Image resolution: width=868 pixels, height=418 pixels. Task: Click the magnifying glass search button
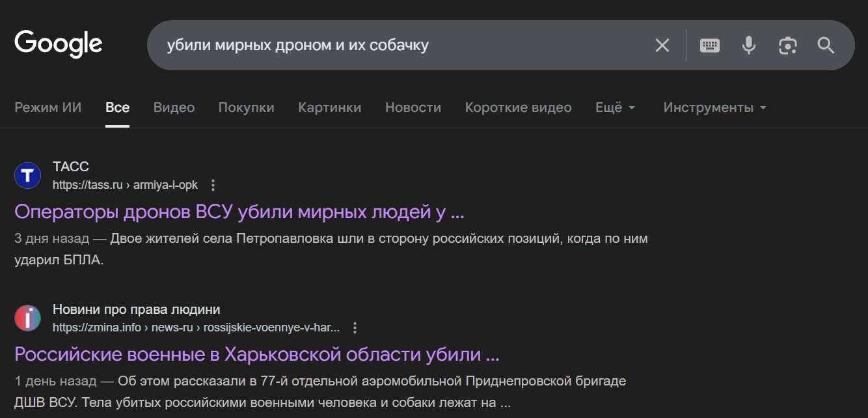[x=826, y=45]
